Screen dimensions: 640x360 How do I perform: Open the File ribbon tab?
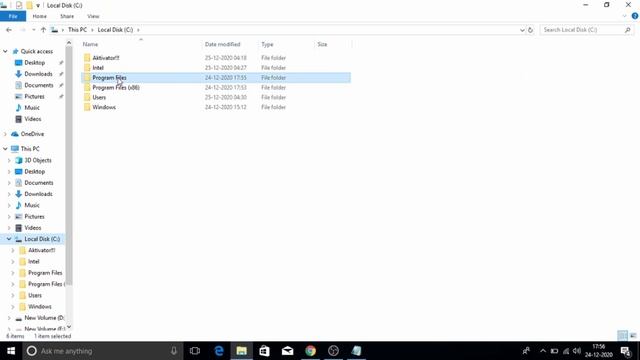pos(13,16)
